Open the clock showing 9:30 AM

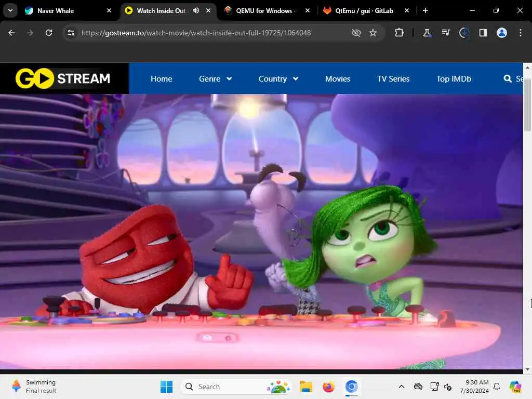click(474, 387)
